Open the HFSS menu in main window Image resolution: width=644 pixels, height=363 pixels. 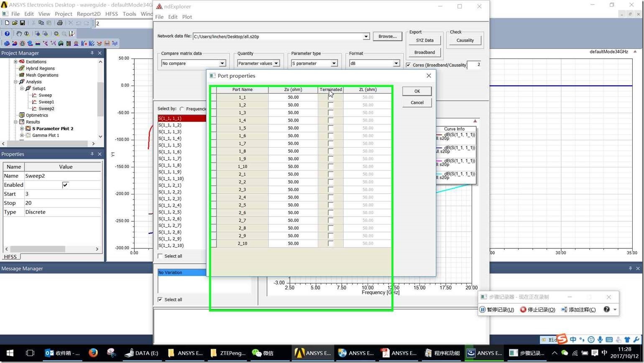(112, 14)
